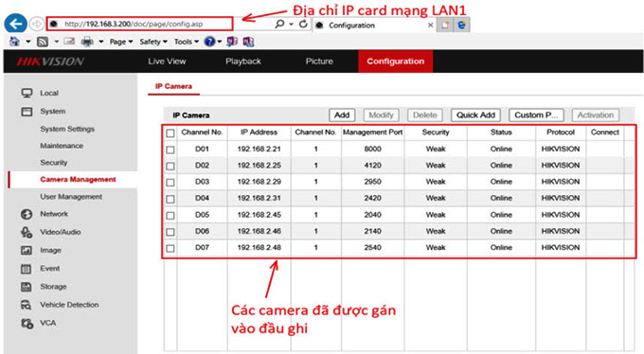This screenshot has height=354, width=644.
Task: Click the RSS feeds icon
Action: click(x=43, y=42)
